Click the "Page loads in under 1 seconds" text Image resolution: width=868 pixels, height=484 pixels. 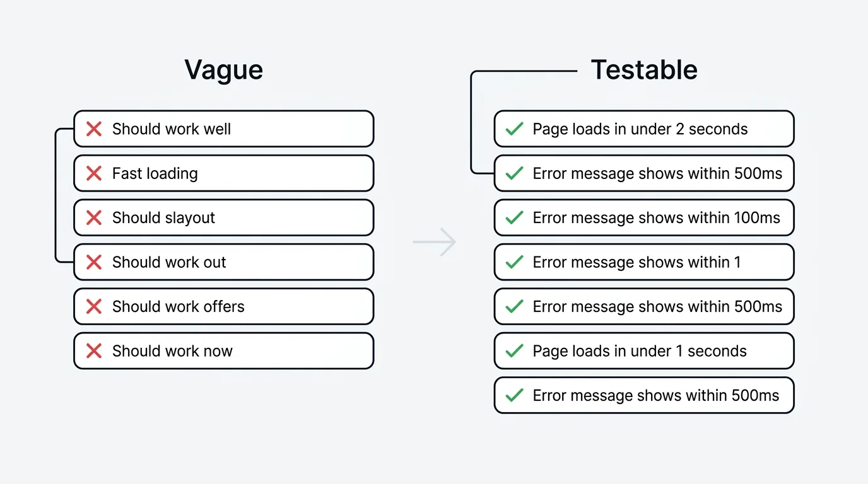click(x=639, y=351)
